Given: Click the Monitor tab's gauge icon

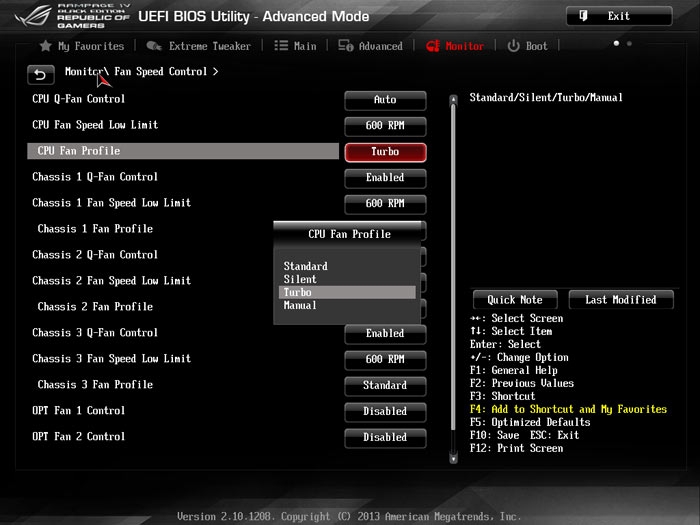Looking at the screenshot, I should coord(433,46).
